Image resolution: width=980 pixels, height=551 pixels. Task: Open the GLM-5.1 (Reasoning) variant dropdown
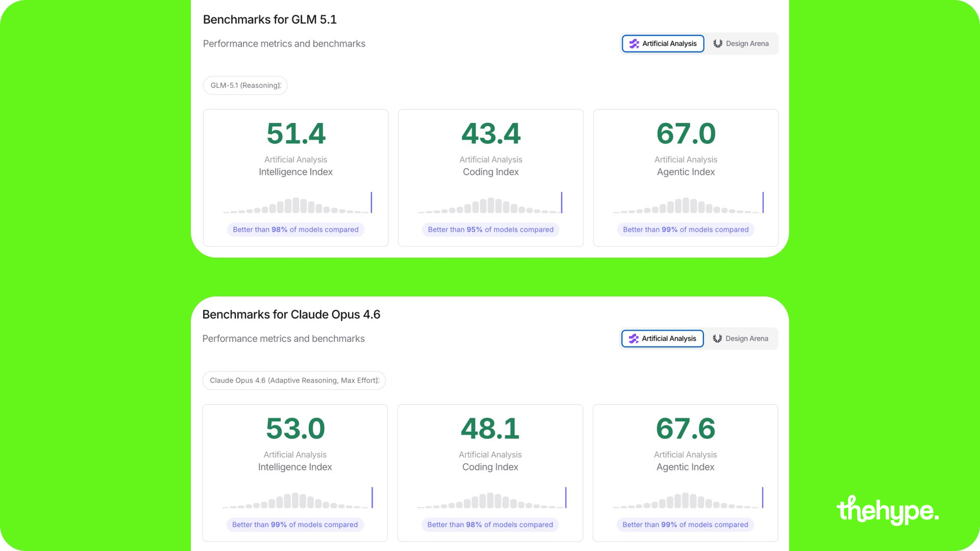coord(245,85)
